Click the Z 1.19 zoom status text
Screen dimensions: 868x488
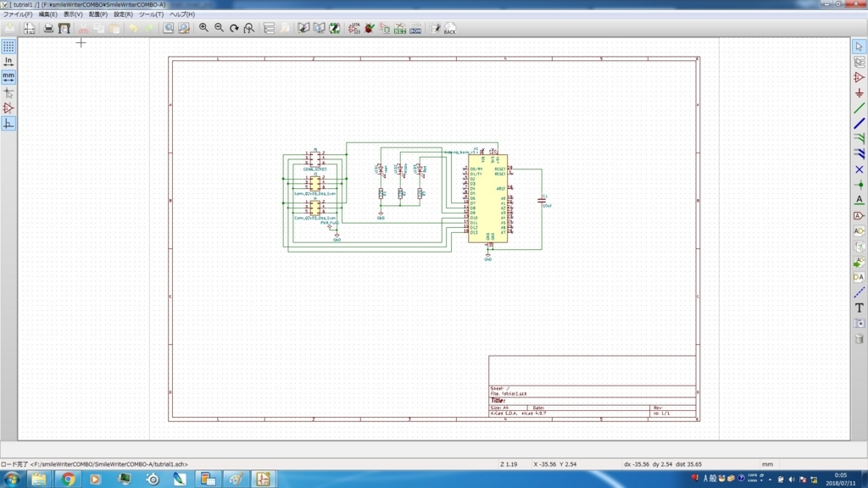pos(509,464)
